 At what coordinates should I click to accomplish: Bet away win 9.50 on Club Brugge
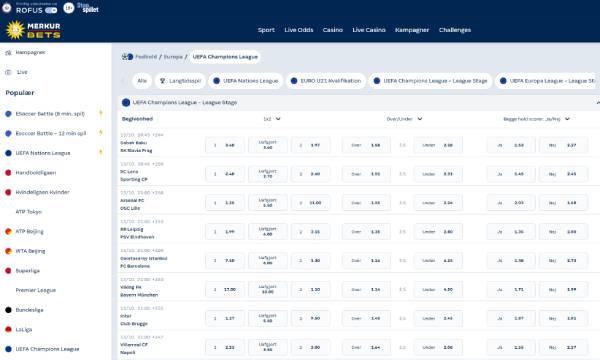(x=311, y=318)
